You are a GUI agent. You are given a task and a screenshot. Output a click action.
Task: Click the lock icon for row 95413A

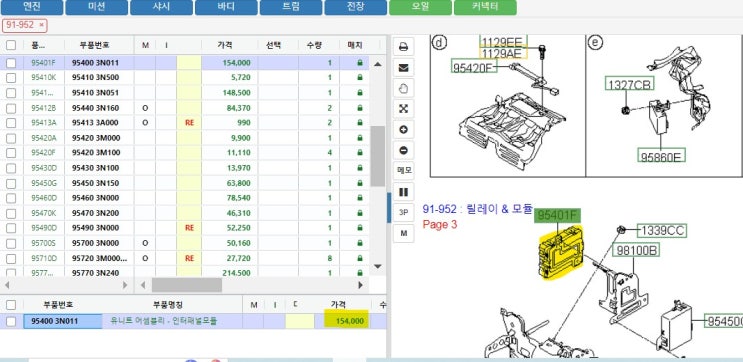[x=360, y=123]
